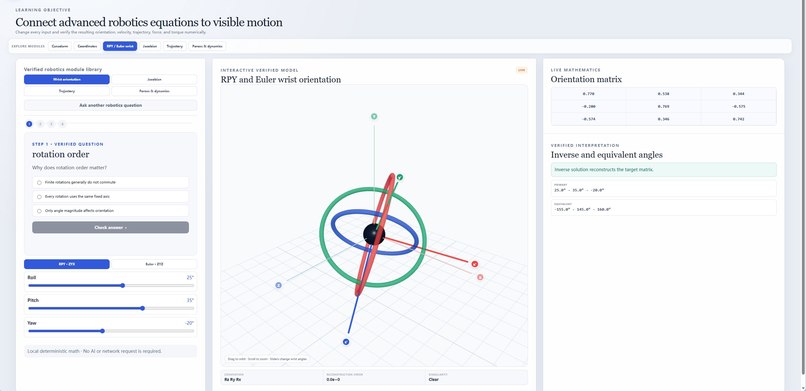Click the dark green rotated y' axis marker
806x391 pixels.
coord(400,177)
